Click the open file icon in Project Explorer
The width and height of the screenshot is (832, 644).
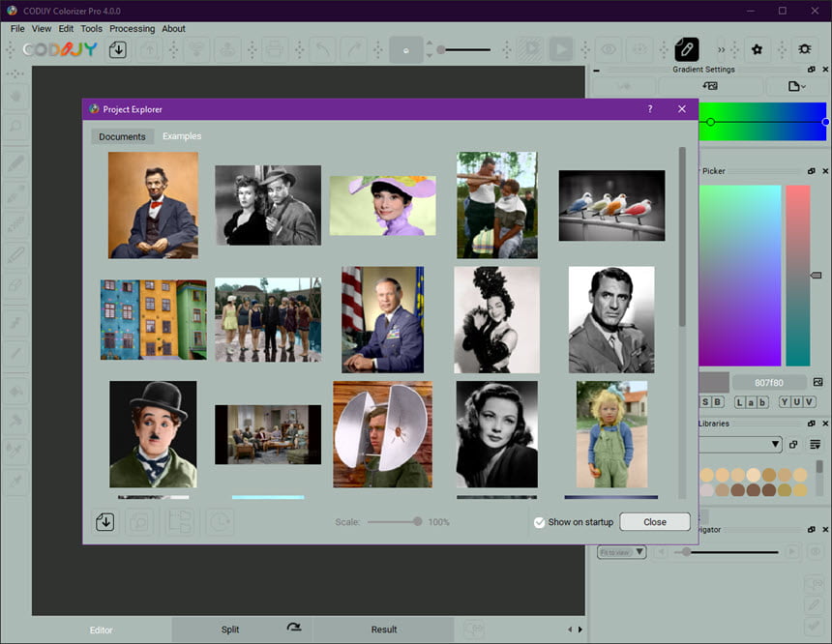105,522
